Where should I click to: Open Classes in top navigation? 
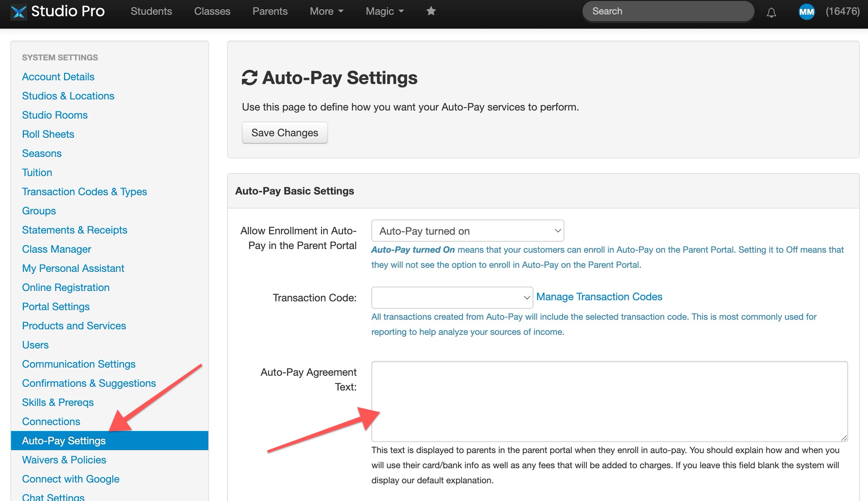click(x=212, y=11)
